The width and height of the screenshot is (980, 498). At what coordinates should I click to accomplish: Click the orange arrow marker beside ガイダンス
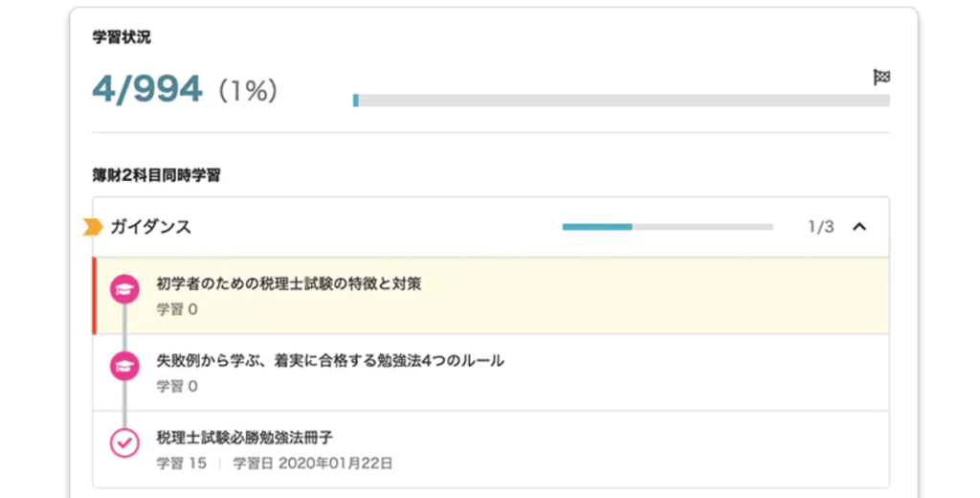(x=93, y=227)
